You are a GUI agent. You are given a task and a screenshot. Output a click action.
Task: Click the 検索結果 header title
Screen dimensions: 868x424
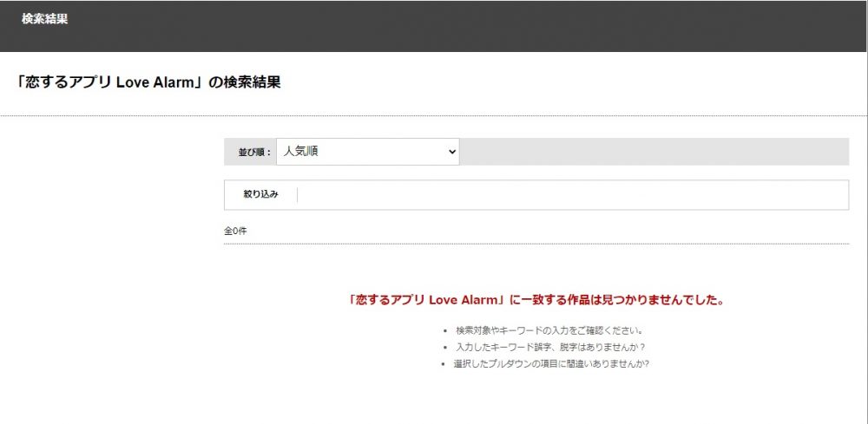[45, 19]
